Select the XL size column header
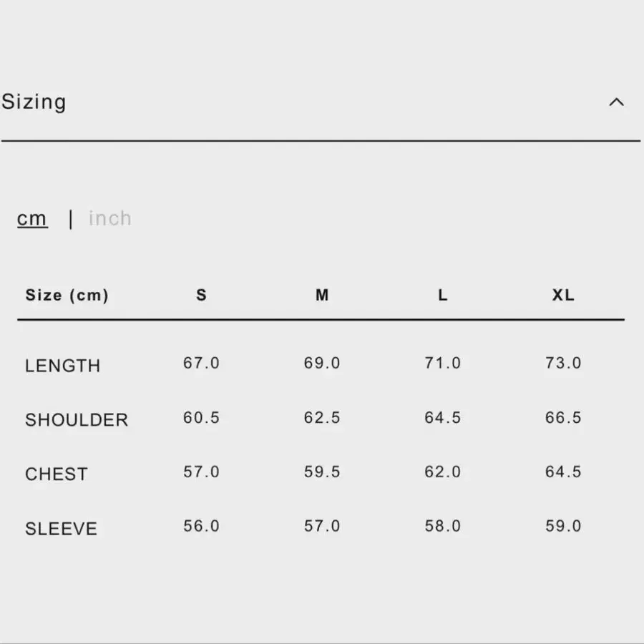 [x=563, y=295]
